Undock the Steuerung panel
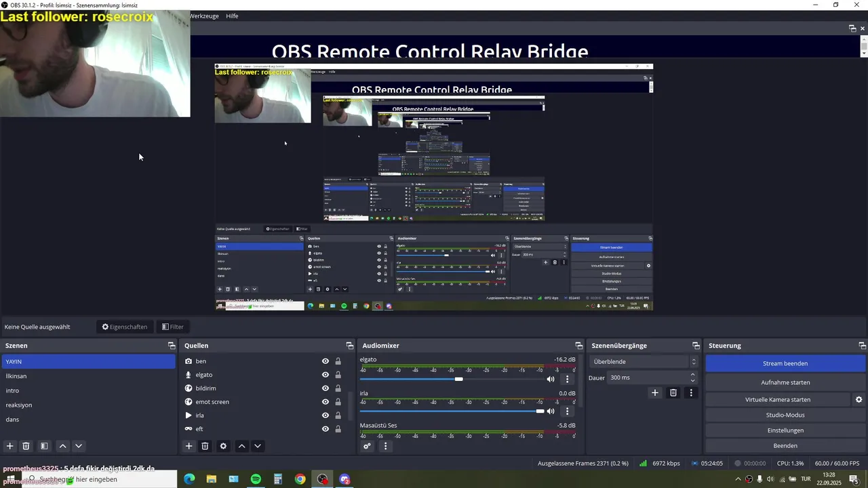The width and height of the screenshot is (868, 488). 863,346
